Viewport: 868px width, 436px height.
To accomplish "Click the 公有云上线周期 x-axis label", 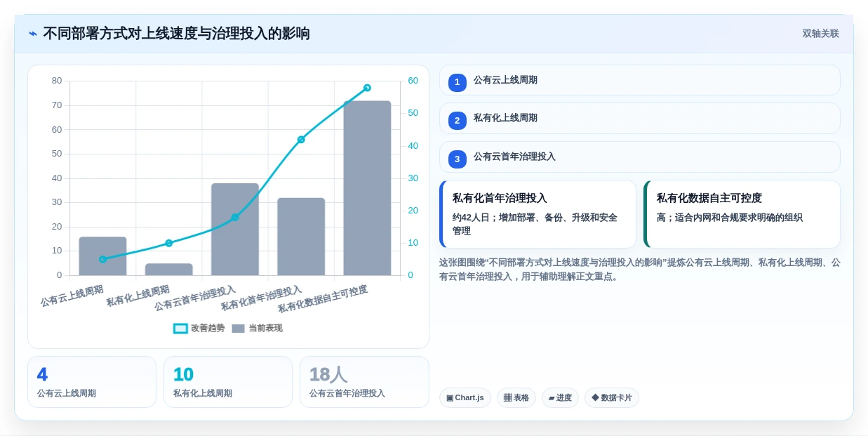I will [x=72, y=296].
